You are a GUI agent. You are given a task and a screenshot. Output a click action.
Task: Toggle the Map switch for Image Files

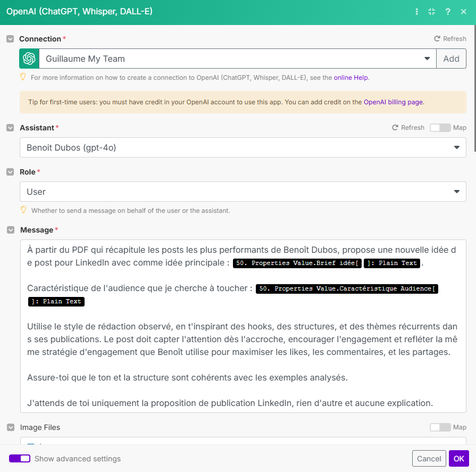[x=440, y=427]
